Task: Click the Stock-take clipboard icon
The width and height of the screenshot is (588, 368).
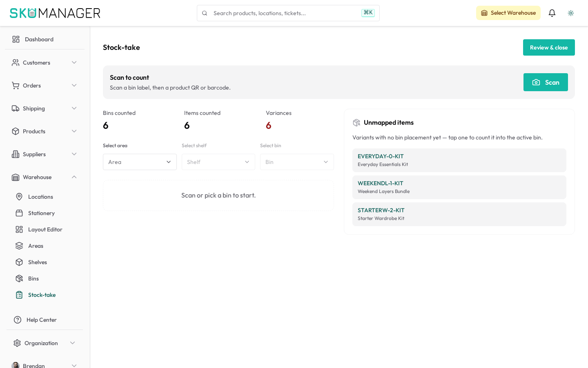Action: click(x=19, y=295)
